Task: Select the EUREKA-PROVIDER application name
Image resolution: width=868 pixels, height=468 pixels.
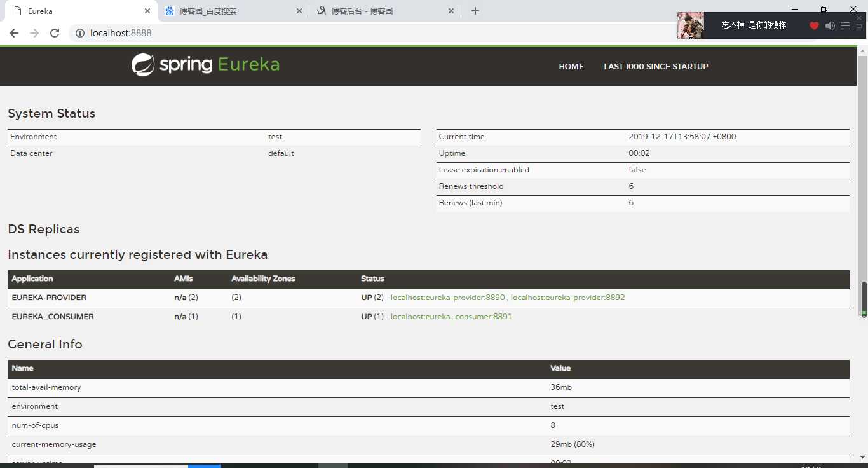Action: point(49,298)
